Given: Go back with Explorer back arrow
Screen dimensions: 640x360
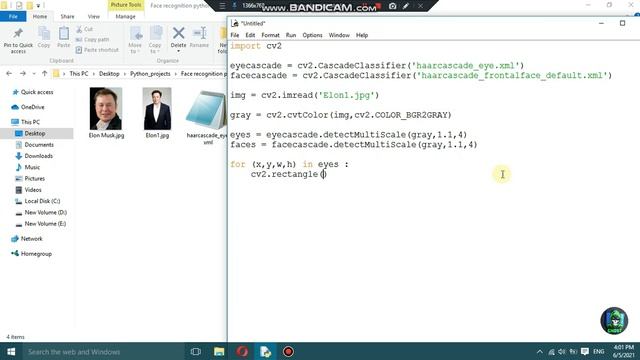Looking at the screenshot, I should pos(9,73).
